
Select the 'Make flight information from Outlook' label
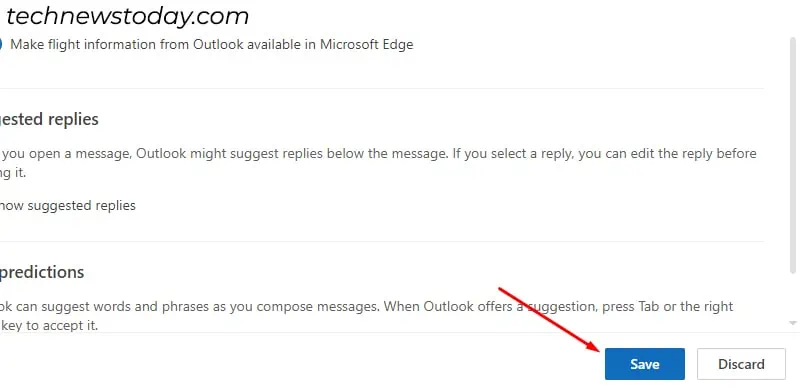click(212, 44)
